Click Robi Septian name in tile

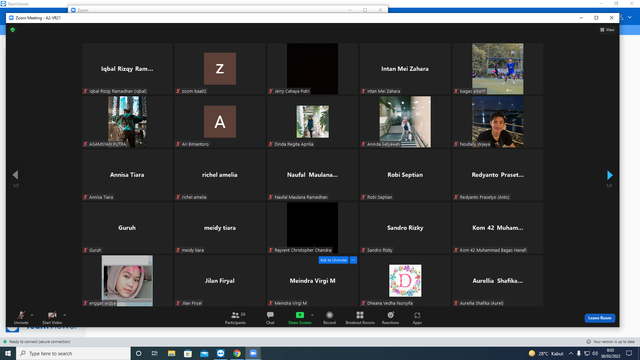(405, 175)
